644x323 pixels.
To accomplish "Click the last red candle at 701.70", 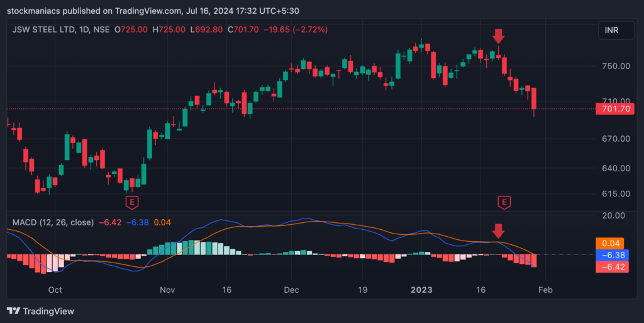I will coord(534,99).
